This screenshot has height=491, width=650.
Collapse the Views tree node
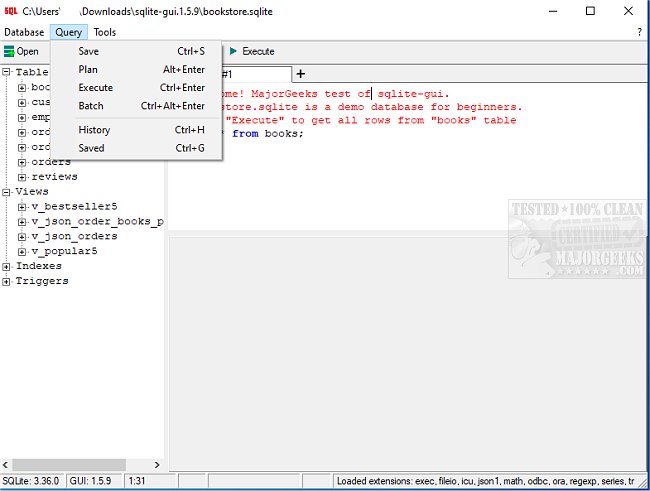(6, 192)
